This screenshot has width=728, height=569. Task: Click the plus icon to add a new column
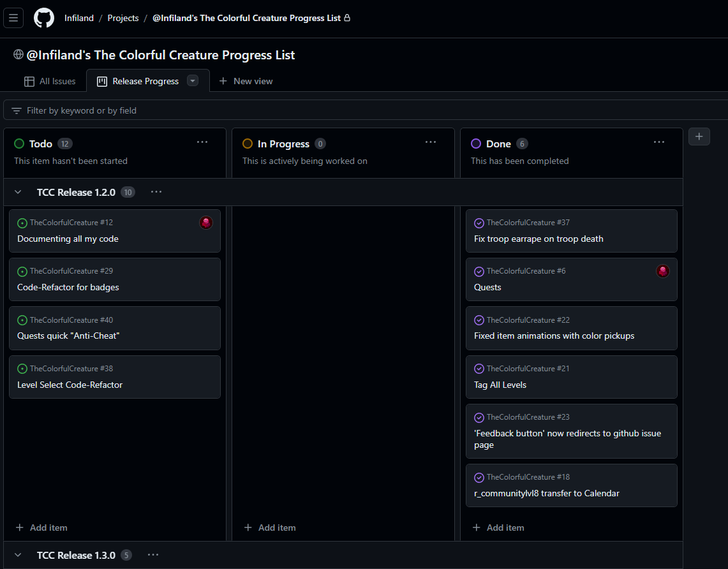pos(699,136)
